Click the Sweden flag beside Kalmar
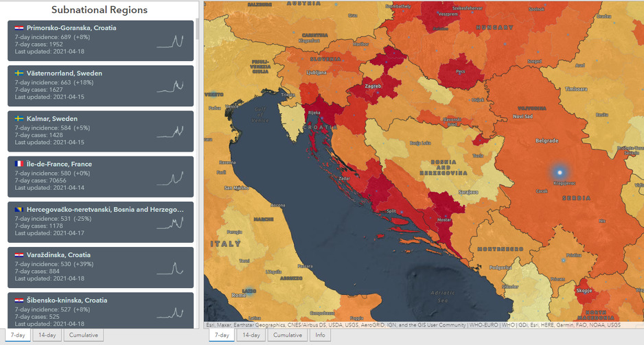The width and height of the screenshot is (644, 345). pyautogui.click(x=19, y=119)
